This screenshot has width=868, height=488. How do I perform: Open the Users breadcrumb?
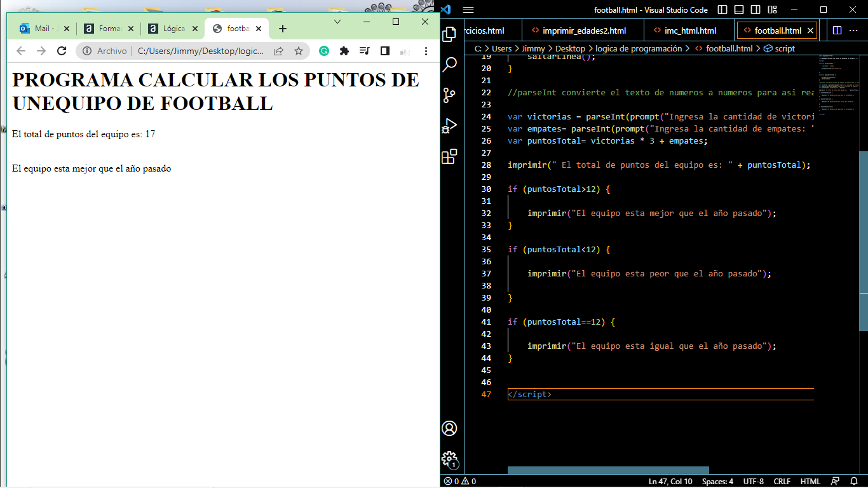click(502, 48)
